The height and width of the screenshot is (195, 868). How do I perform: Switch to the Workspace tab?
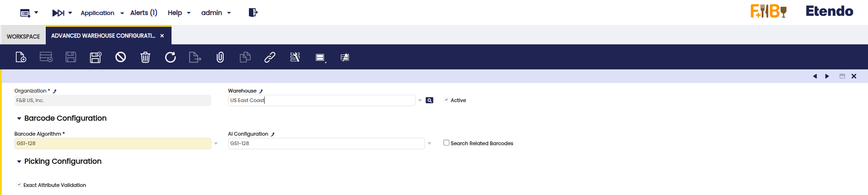23,36
